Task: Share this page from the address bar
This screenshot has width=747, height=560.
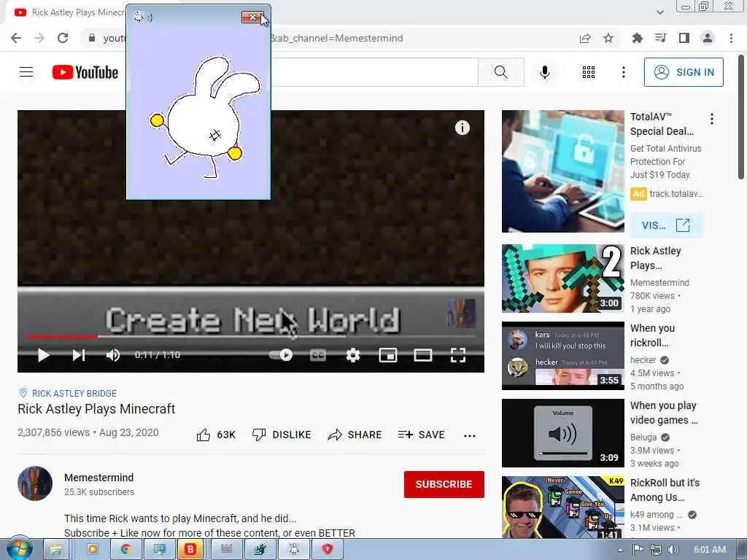Action: (x=585, y=38)
